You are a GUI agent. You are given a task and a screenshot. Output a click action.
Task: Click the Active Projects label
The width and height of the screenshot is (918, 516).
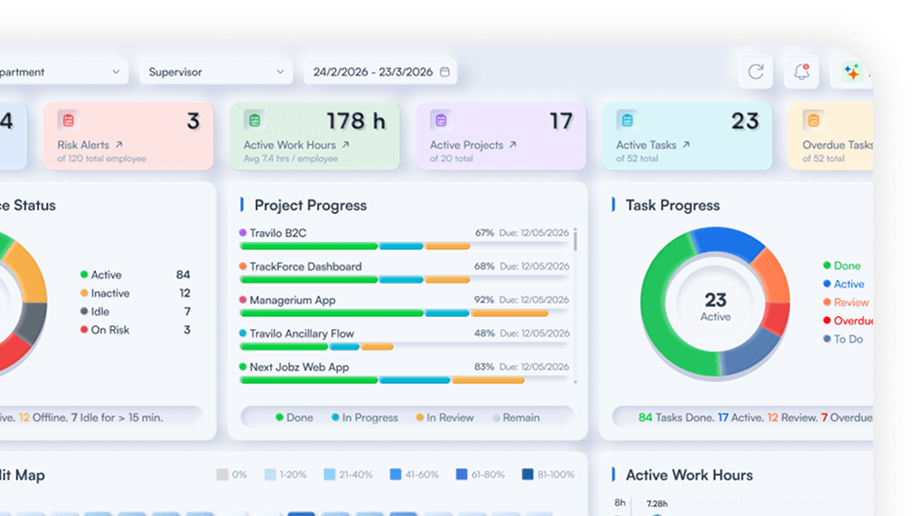tap(467, 145)
